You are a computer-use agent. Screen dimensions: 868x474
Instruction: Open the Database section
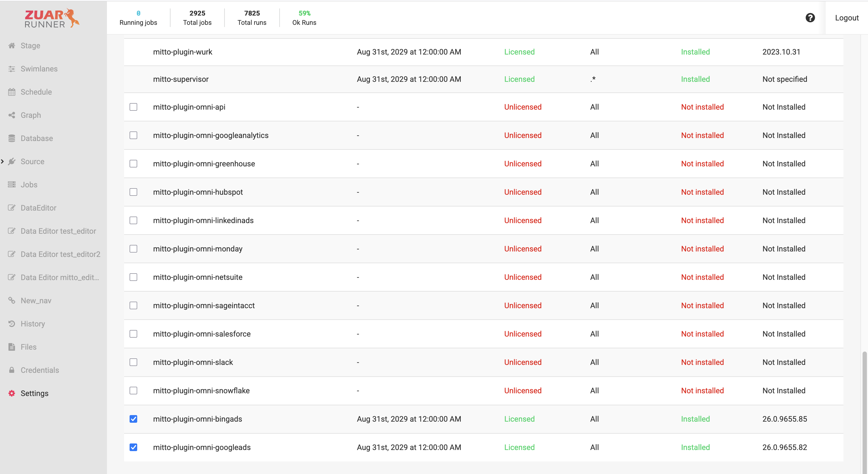click(x=37, y=138)
